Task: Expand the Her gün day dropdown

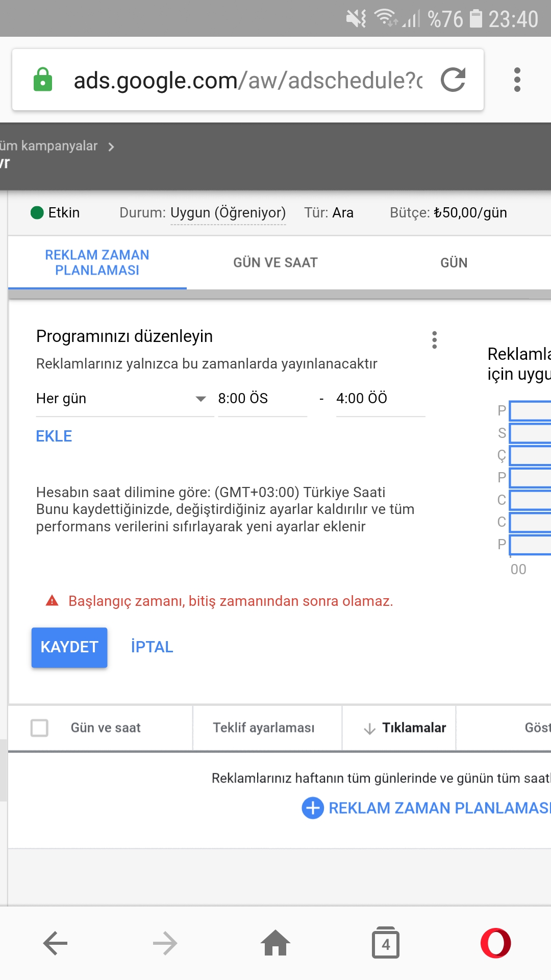Action: tap(125, 399)
